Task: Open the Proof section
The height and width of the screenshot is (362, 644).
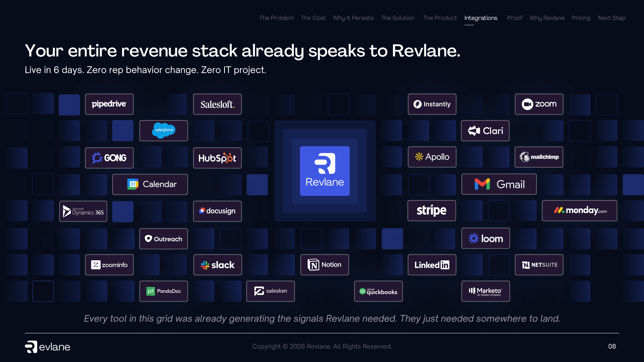Action: click(x=515, y=18)
